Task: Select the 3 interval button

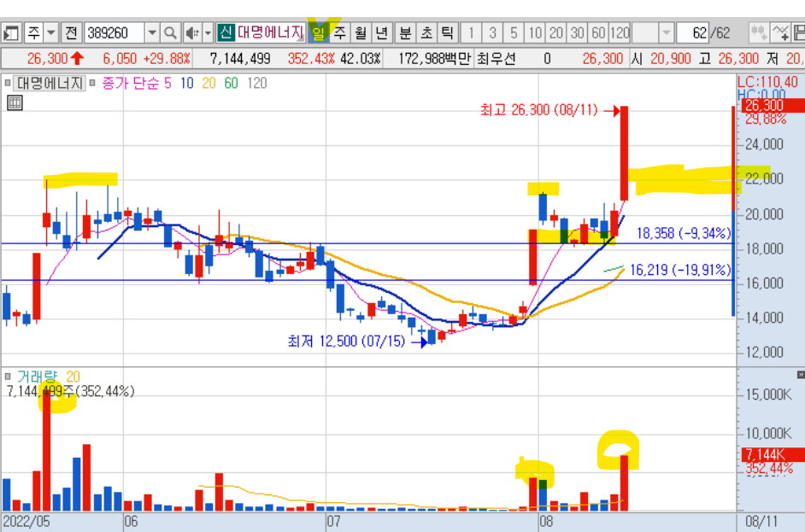Action: click(x=492, y=33)
